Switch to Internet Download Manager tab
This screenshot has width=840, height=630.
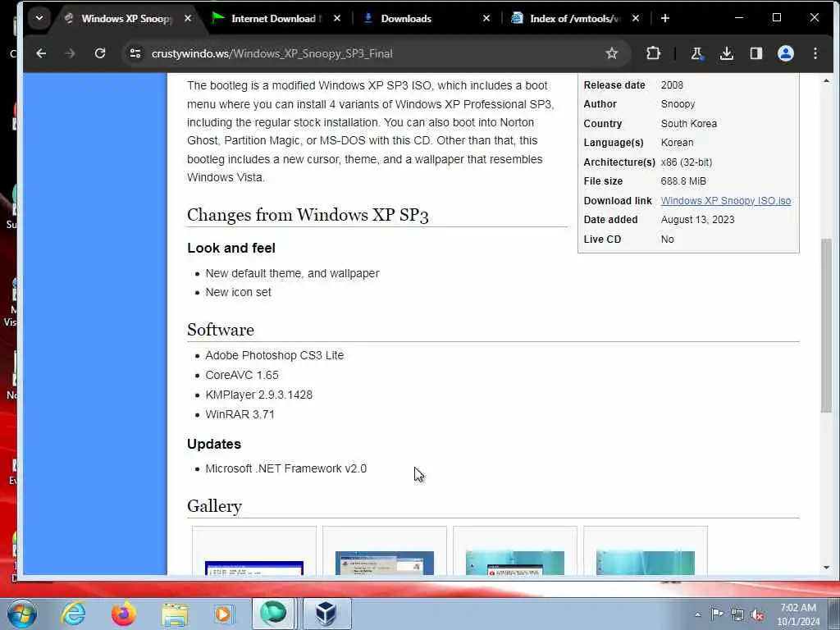click(273, 18)
